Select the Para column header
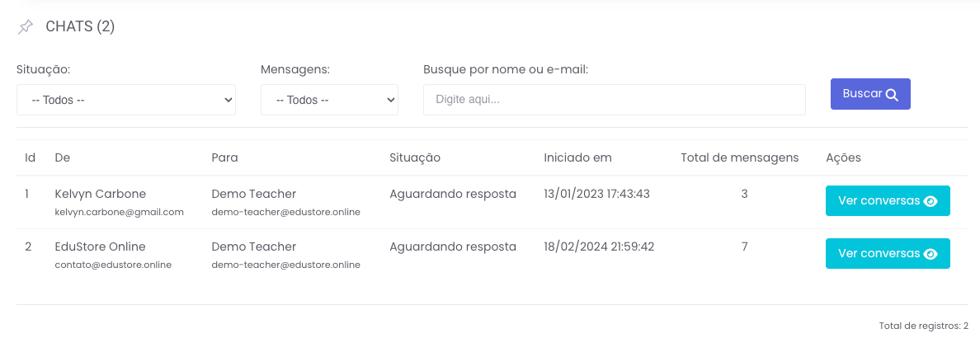980x357 pixels. [224, 157]
